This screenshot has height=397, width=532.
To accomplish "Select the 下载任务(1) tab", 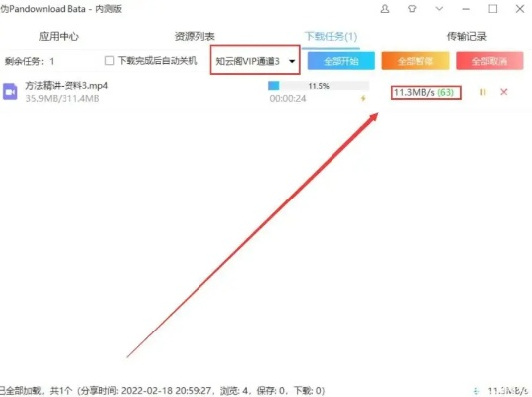I will tap(331, 36).
